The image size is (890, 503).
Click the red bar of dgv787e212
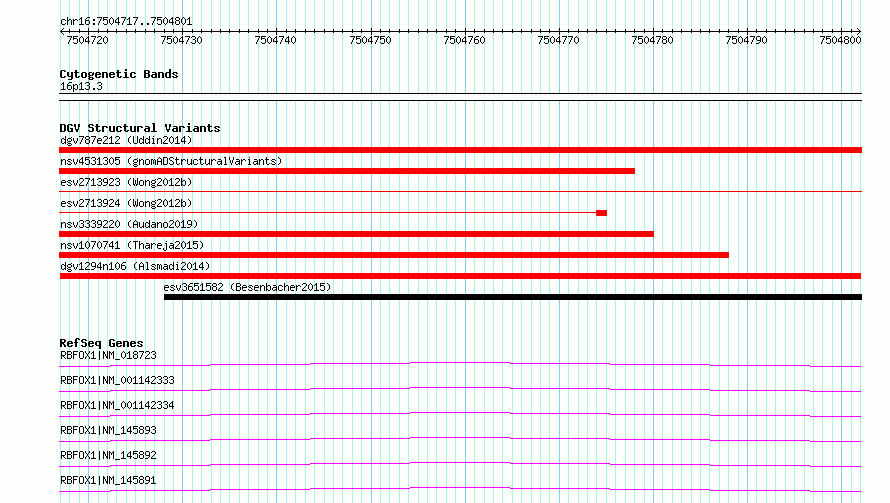click(460, 150)
